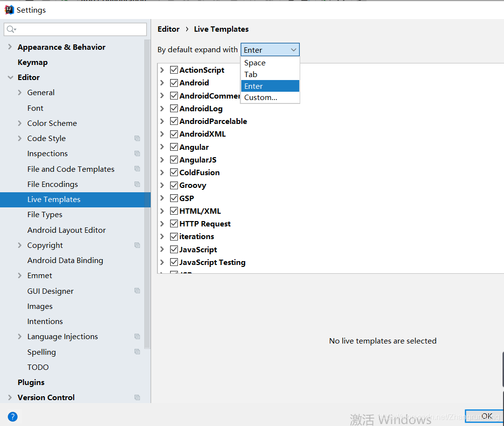Open the Keymap settings page
The width and height of the screenshot is (504, 426).
[x=33, y=62]
